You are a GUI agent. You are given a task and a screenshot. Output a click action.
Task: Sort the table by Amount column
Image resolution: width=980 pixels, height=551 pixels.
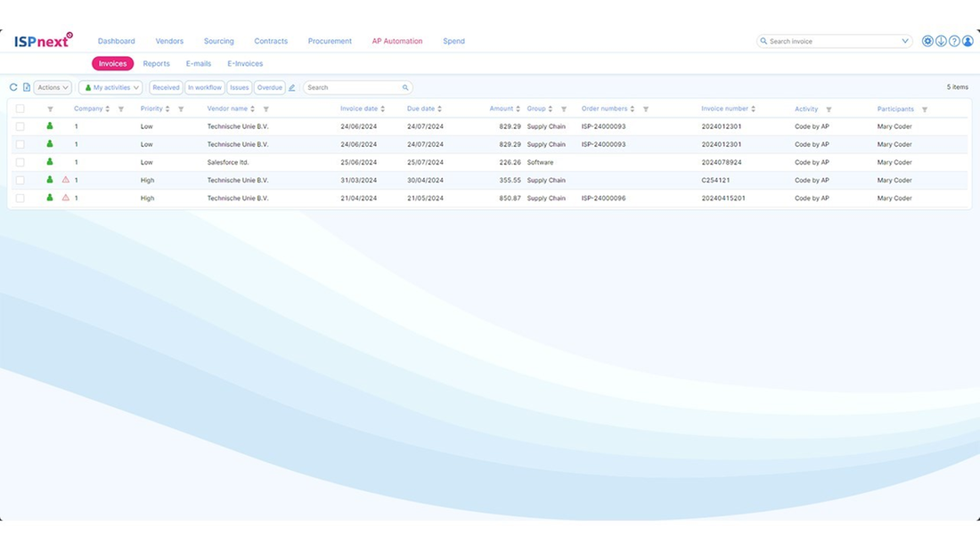pyautogui.click(x=503, y=108)
